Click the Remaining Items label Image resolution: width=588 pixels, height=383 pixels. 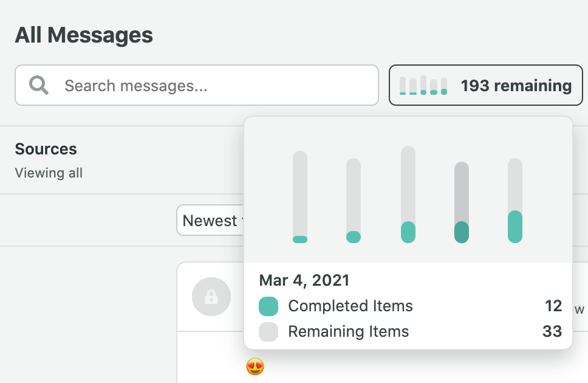(x=349, y=331)
